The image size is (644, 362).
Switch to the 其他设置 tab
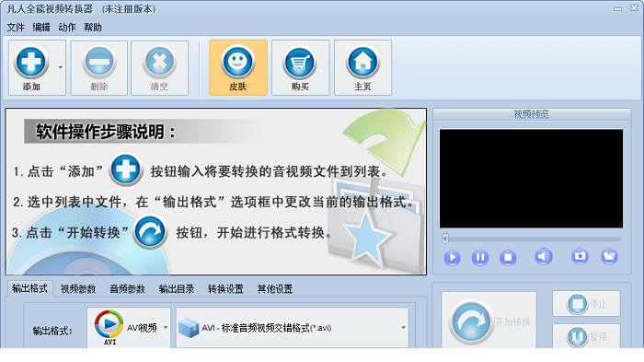tap(275, 289)
